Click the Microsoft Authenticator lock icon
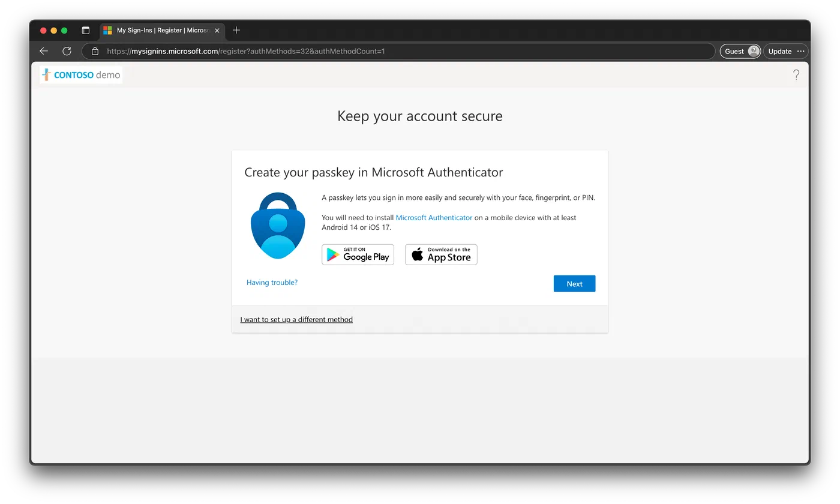 pos(278,226)
